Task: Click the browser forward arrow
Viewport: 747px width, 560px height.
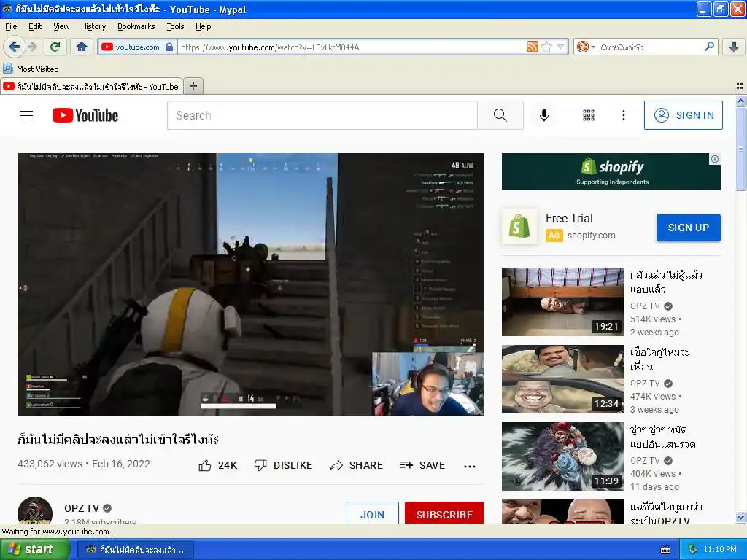Action: click(x=32, y=47)
